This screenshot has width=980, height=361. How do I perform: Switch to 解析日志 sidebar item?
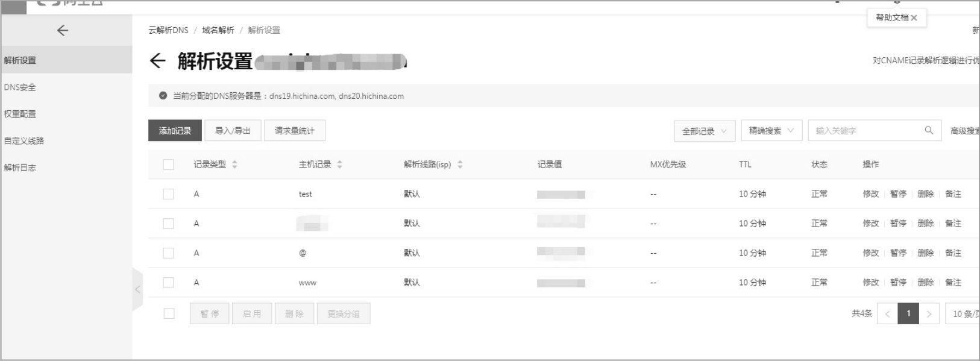click(x=20, y=168)
